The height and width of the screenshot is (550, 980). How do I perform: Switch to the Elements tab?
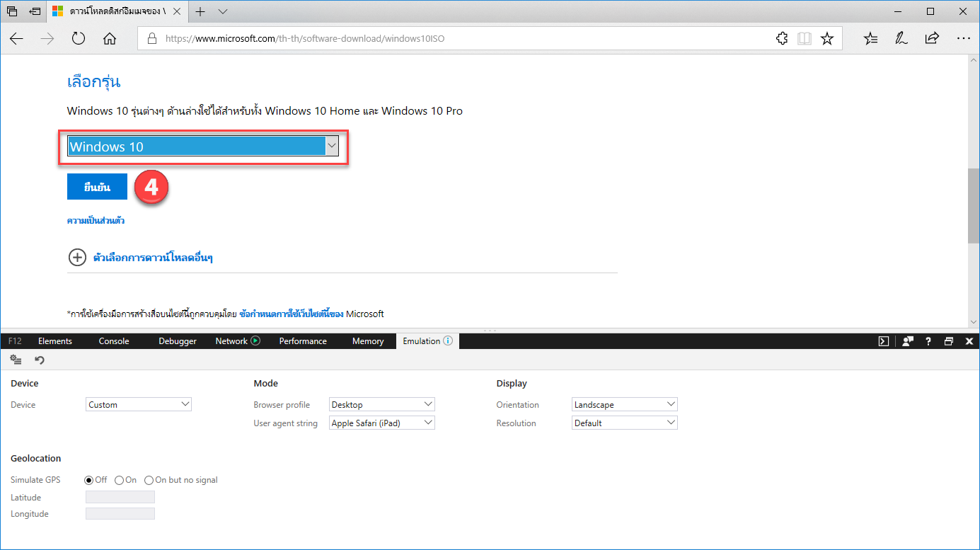click(55, 341)
